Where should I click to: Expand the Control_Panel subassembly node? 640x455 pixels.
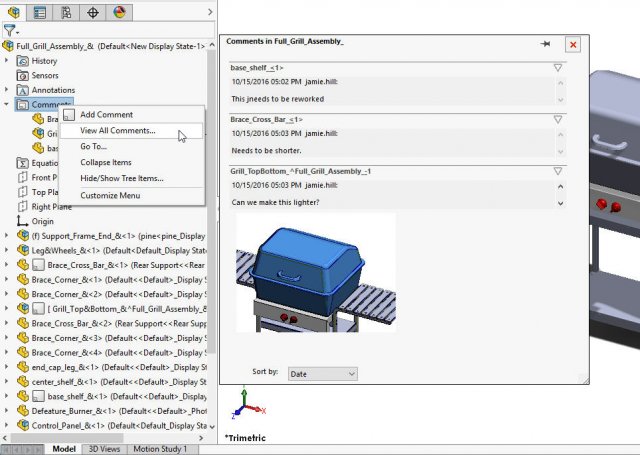6,425
